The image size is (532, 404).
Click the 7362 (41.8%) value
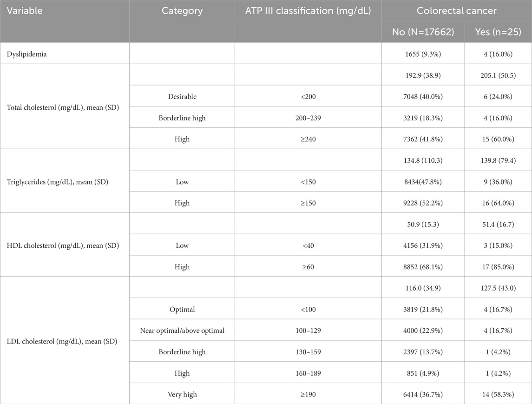[x=423, y=139]
